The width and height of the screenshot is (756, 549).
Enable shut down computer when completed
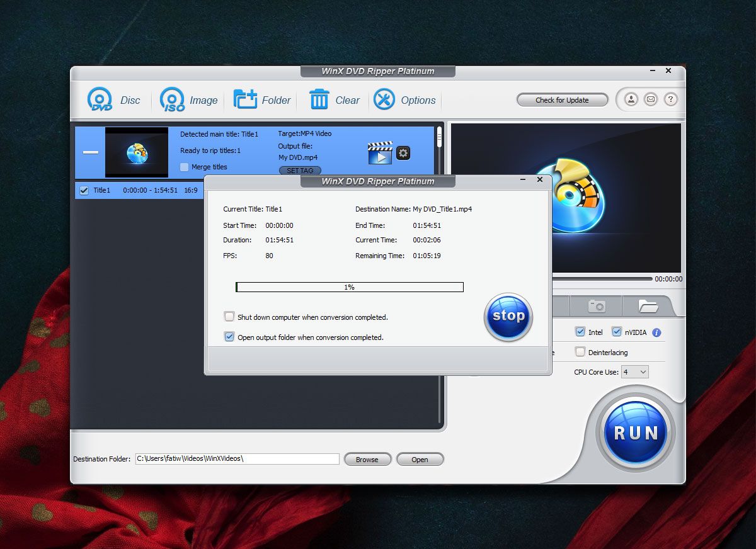229,317
